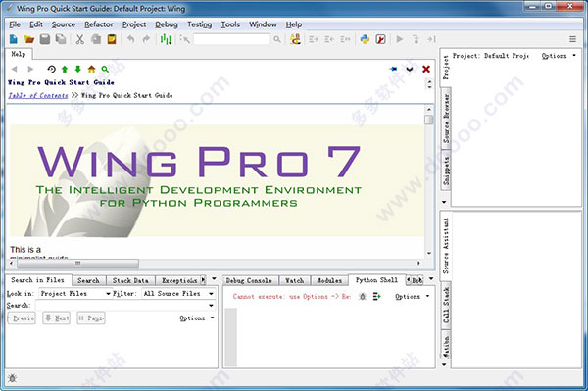Open Options dropdown in Search in Files
The width and height of the screenshot is (588, 391).
coord(197,318)
